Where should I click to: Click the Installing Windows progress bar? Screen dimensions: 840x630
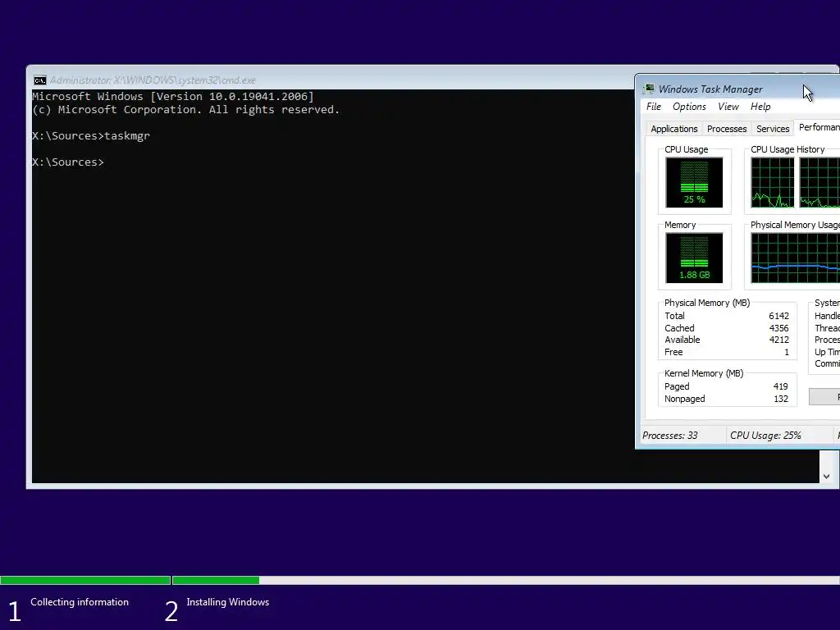pyautogui.click(x=505, y=580)
